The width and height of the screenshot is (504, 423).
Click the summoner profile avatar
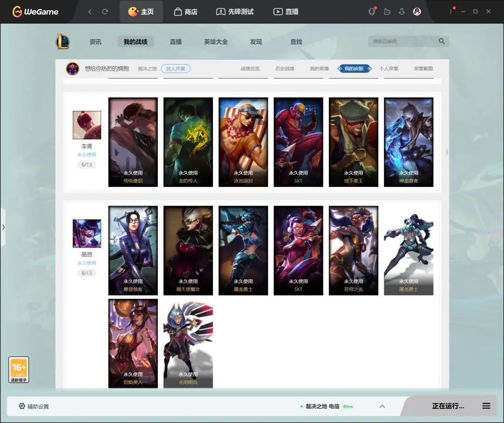click(73, 69)
